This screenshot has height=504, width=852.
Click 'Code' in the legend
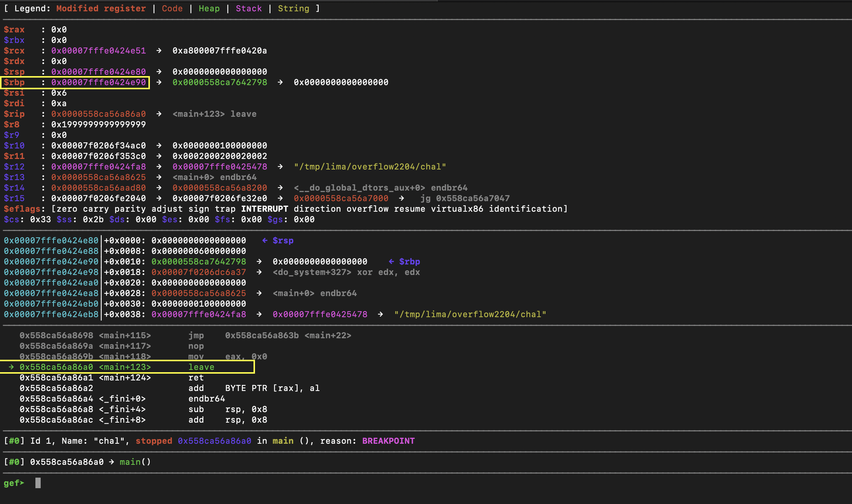pyautogui.click(x=173, y=8)
